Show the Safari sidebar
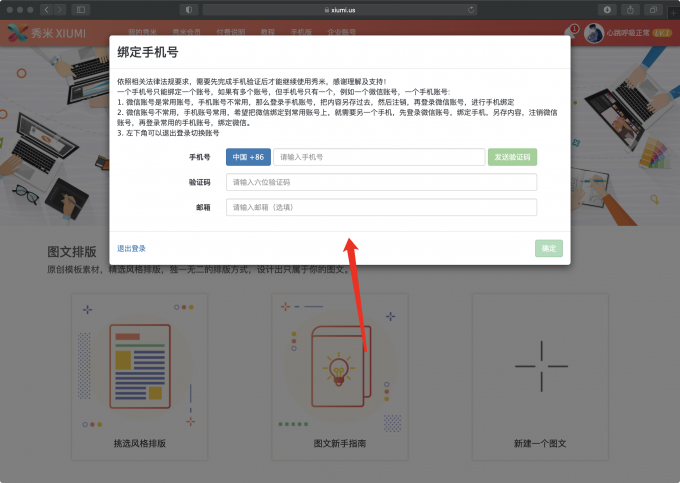Screen dimensions: 680x483 click(81, 10)
